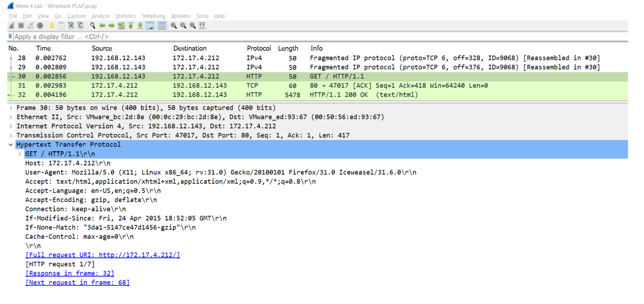
Task: Toggle packet list colorization button
Action: point(162,26)
